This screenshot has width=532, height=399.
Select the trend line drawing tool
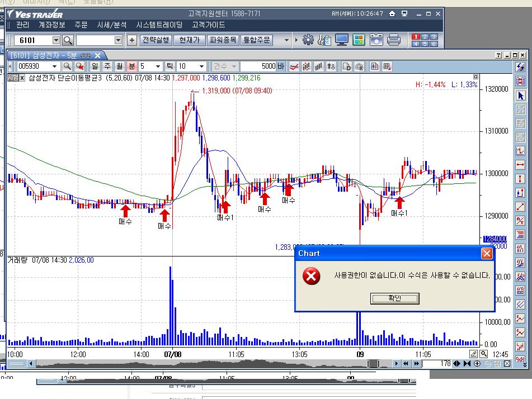(521, 207)
